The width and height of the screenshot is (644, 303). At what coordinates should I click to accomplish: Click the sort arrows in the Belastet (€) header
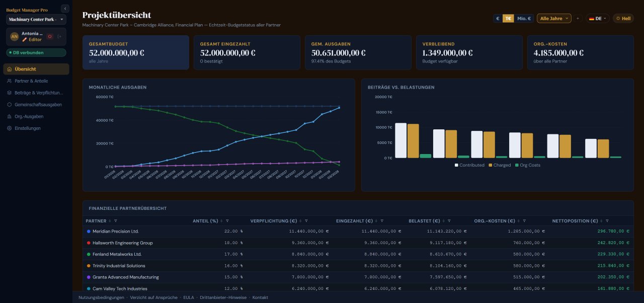point(444,221)
